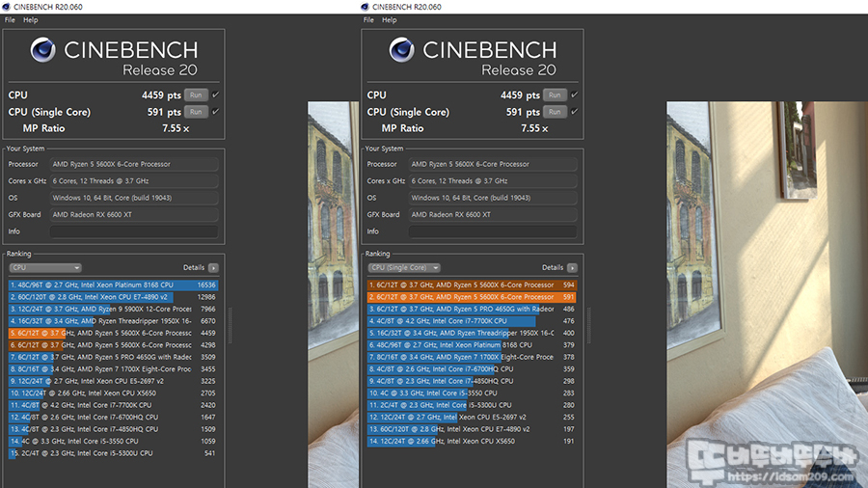
Task: Run CPU test in left window
Action: point(196,95)
